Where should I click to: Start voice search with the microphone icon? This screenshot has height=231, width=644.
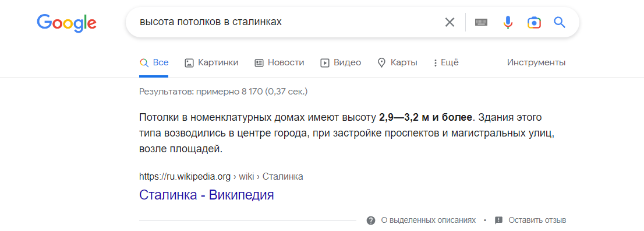click(x=508, y=22)
